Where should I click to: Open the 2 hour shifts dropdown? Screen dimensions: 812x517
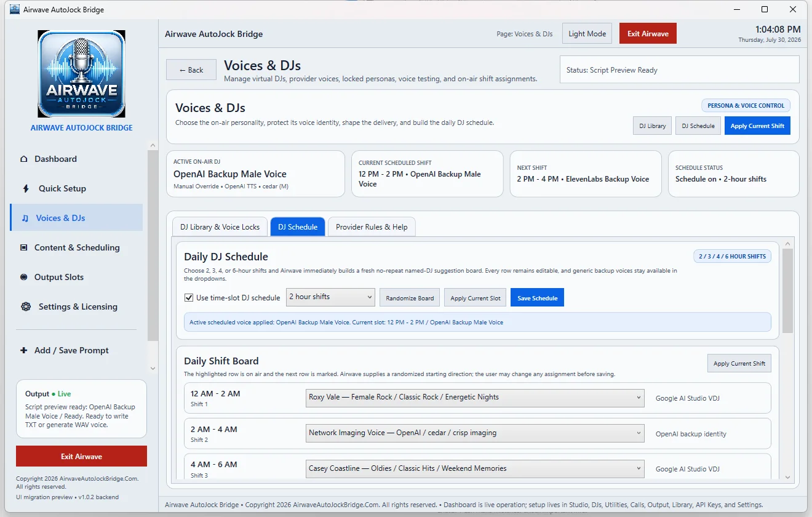pos(330,297)
